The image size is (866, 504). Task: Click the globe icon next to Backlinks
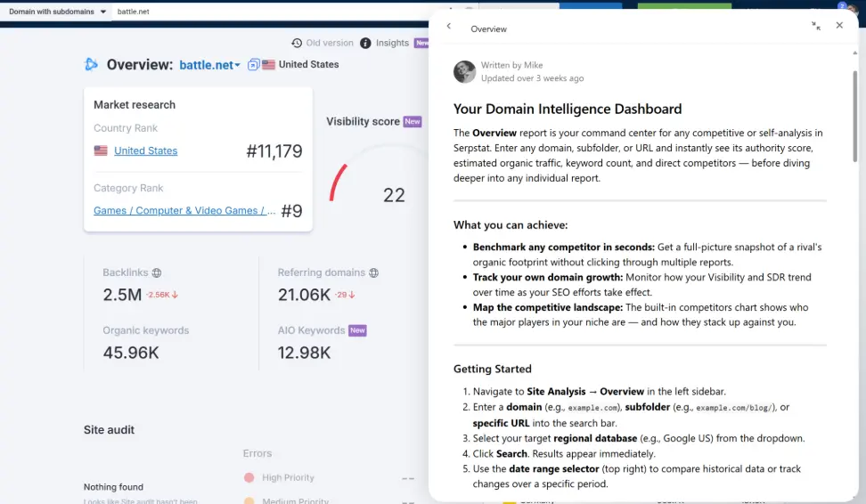[157, 272]
